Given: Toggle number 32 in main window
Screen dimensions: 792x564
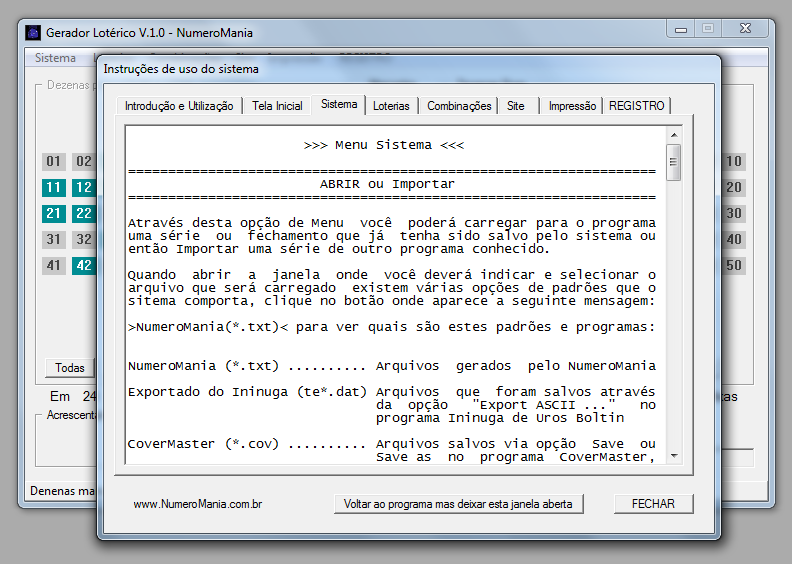Looking at the screenshot, I should [x=84, y=239].
